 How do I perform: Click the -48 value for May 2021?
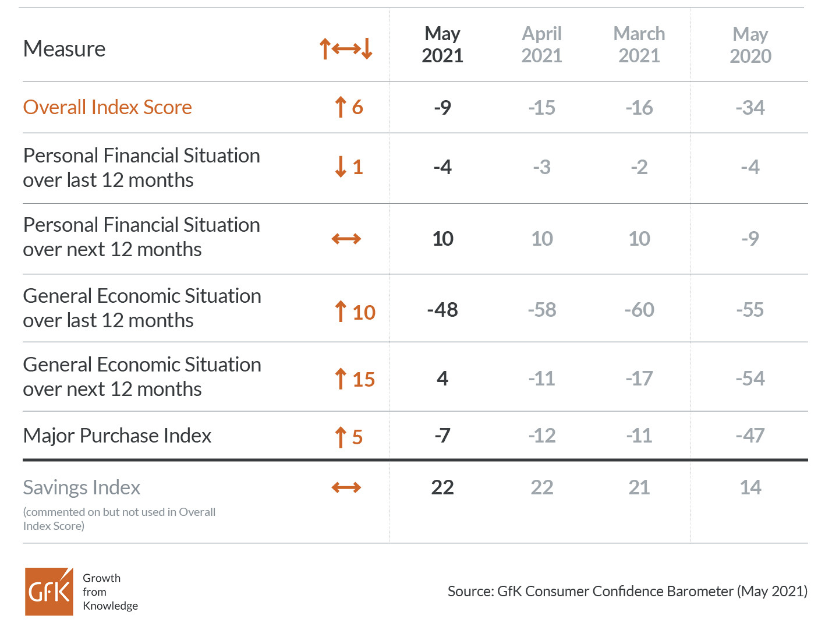442,310
